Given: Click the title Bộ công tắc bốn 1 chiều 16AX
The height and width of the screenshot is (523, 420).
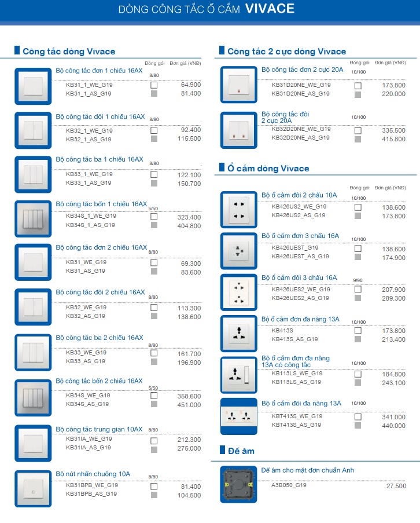Looking at the screenshot, I should [x=101, y=204].
